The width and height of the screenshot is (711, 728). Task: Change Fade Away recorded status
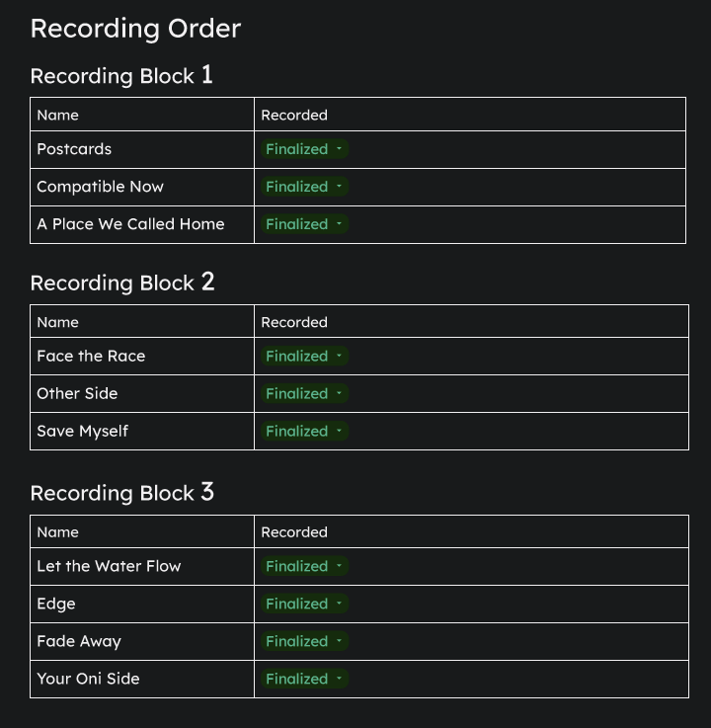pos(304,641)
